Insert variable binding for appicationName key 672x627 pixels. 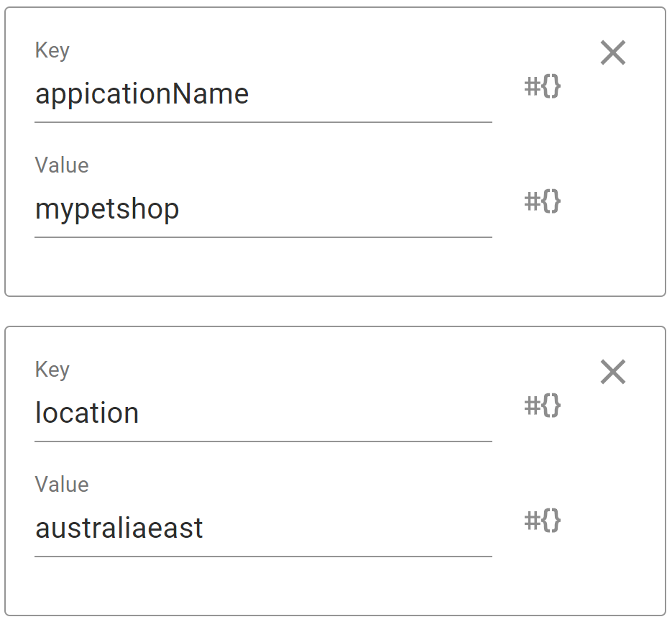542,86
